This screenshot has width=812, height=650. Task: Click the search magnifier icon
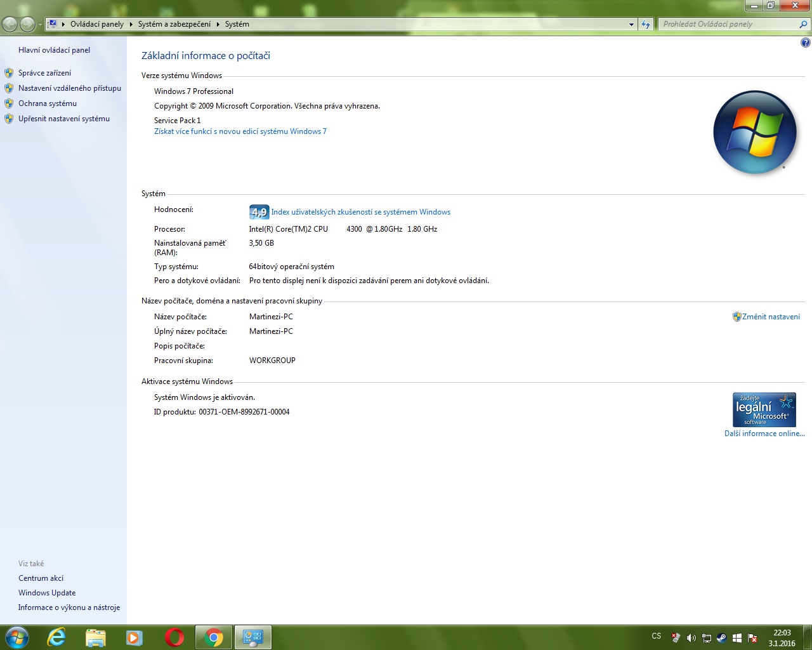click(804, 24)
